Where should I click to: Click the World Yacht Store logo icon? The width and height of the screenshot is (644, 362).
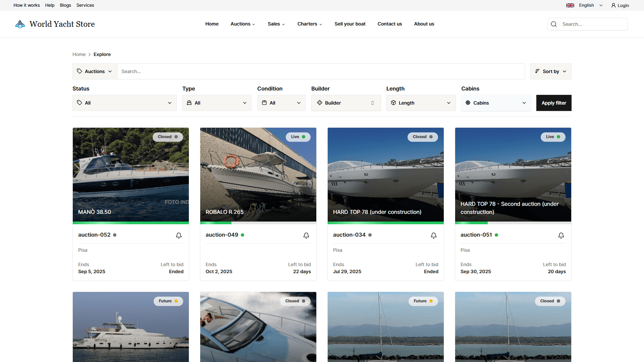[20, 24]
